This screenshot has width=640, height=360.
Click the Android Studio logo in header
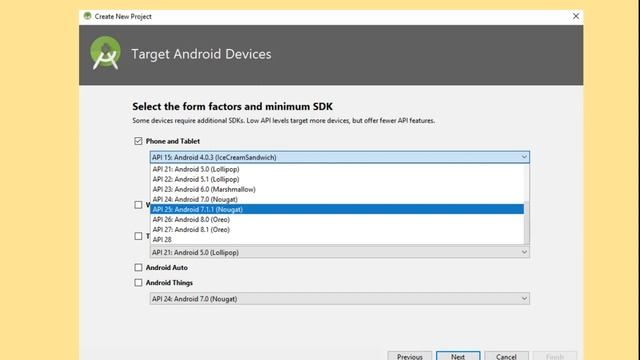[x=105, y=53]
